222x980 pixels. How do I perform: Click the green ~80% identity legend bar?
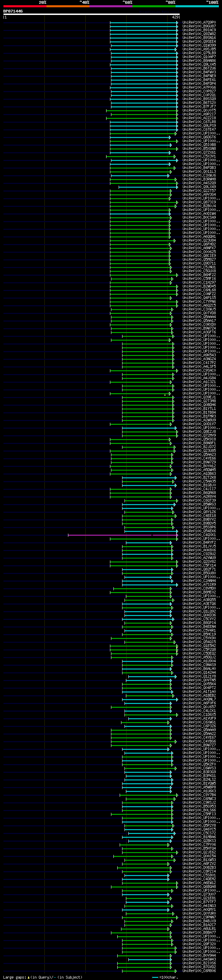coord(154,6)
